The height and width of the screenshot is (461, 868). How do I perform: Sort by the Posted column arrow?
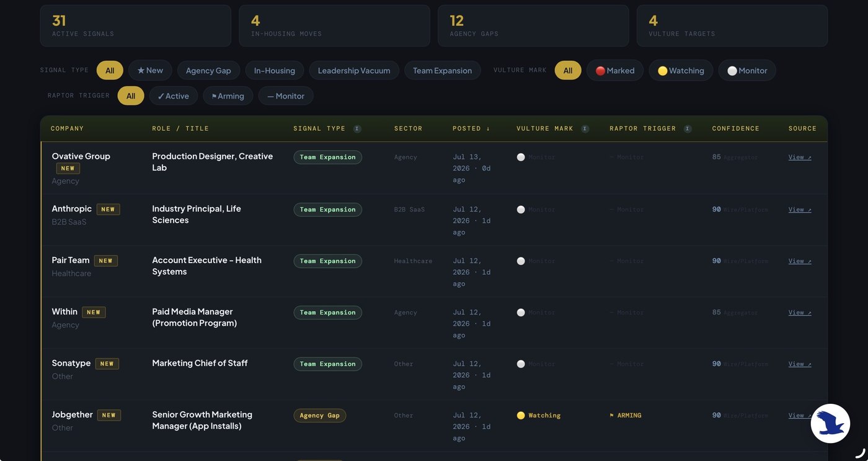point(488,128)
